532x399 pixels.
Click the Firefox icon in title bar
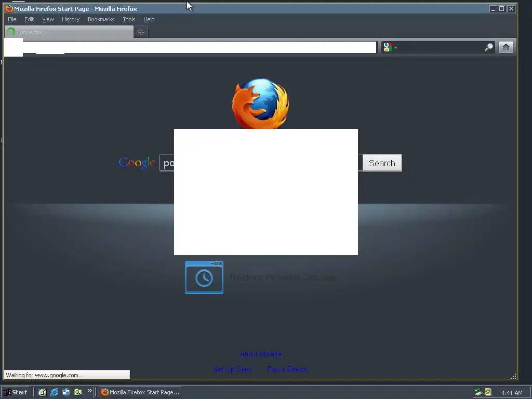(9, 8)
